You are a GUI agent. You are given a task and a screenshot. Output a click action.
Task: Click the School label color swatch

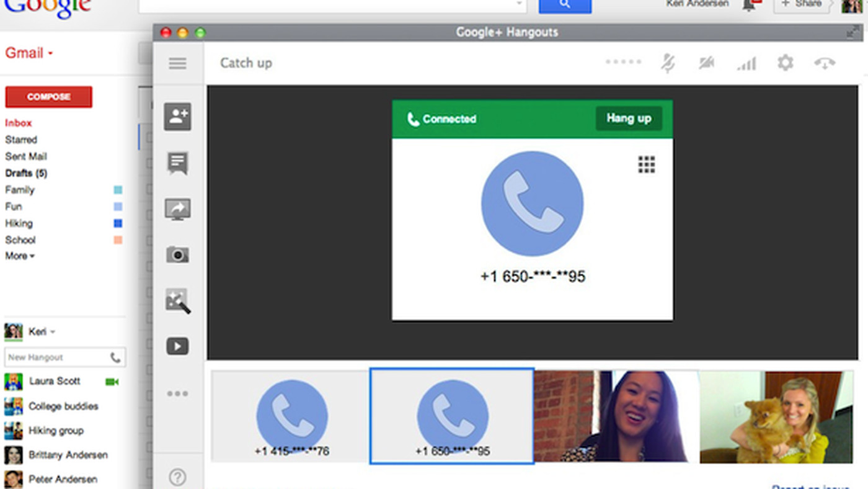coord(118,240)
